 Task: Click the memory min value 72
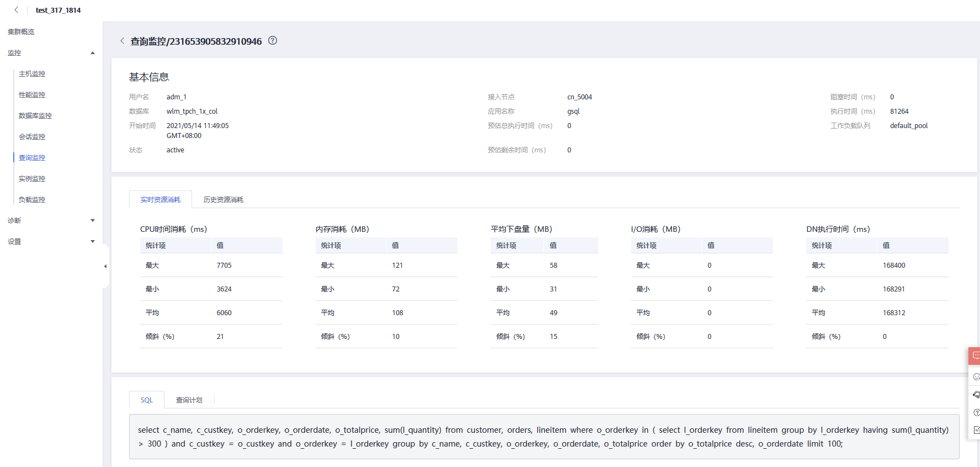[x=396, y=289]
